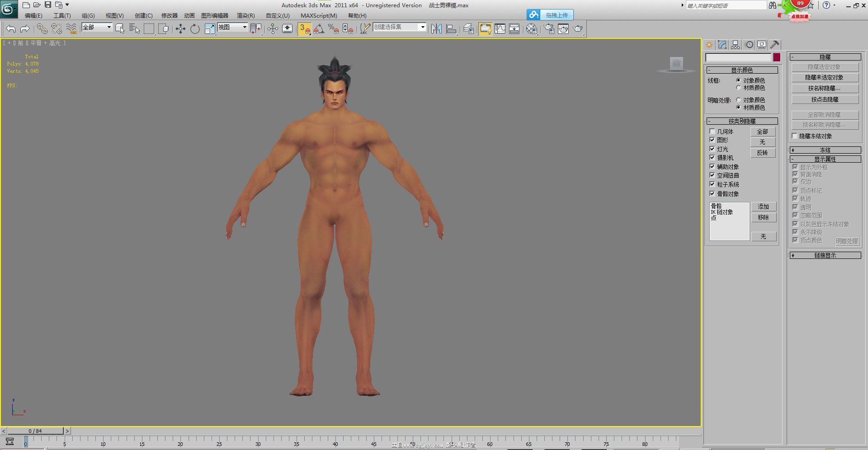Click the 按点击隐藏 button
868x450 pixels.
click(x=825, y=99)
